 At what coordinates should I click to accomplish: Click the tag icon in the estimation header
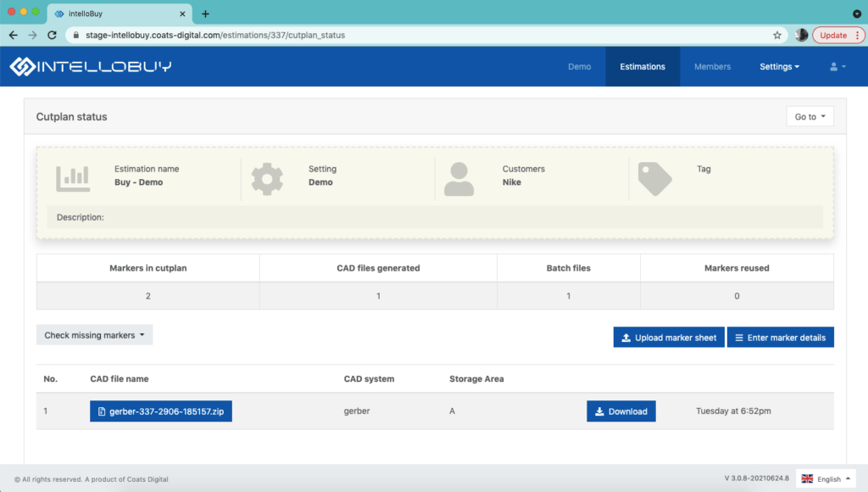(654, 178)
